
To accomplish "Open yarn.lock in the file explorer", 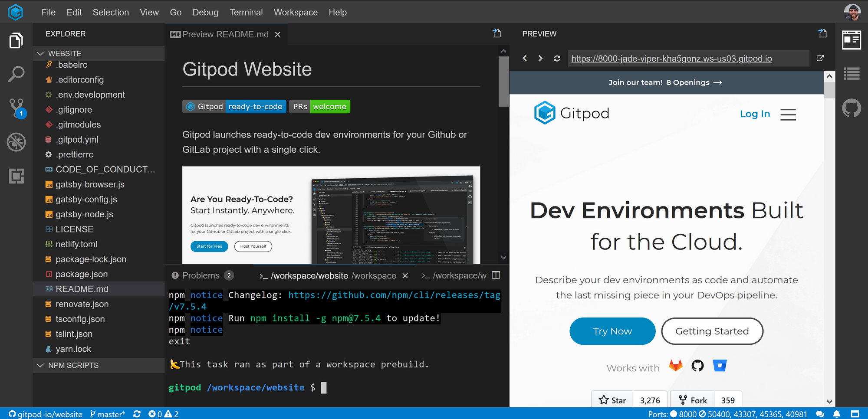I will (99, 349).
